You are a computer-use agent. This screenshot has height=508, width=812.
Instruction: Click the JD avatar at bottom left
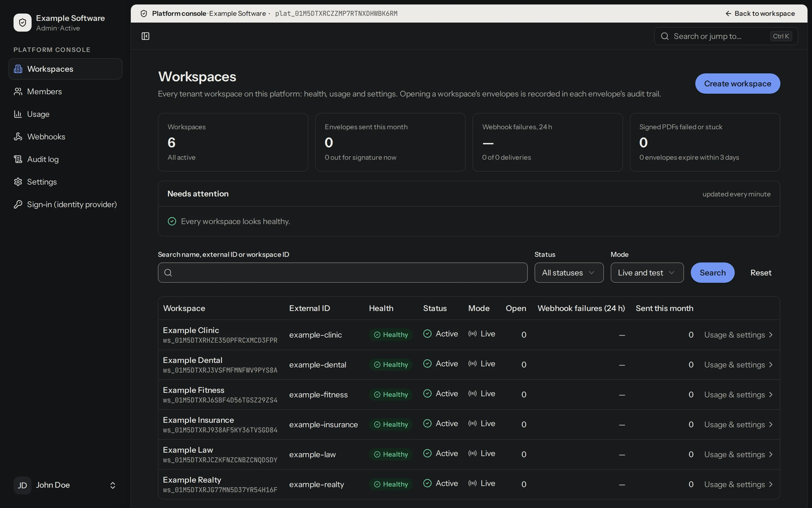click(x=23, y=485)
